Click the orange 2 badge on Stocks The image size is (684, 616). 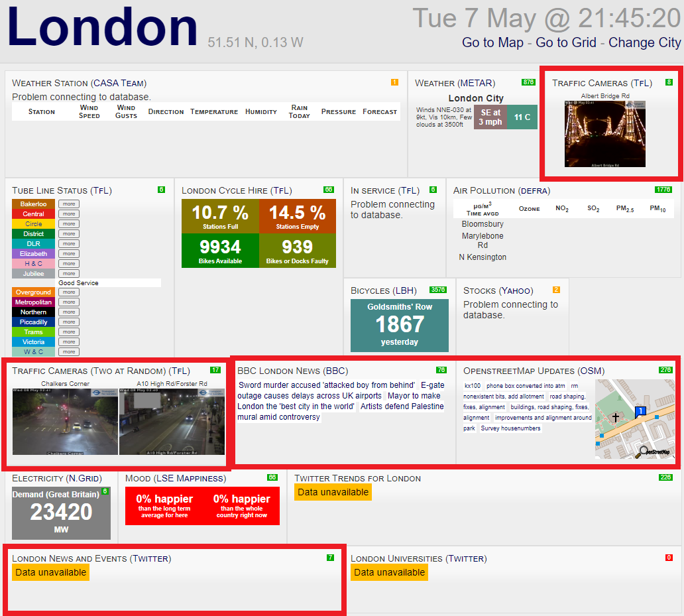pyautogui.click(x=556, y=290)
